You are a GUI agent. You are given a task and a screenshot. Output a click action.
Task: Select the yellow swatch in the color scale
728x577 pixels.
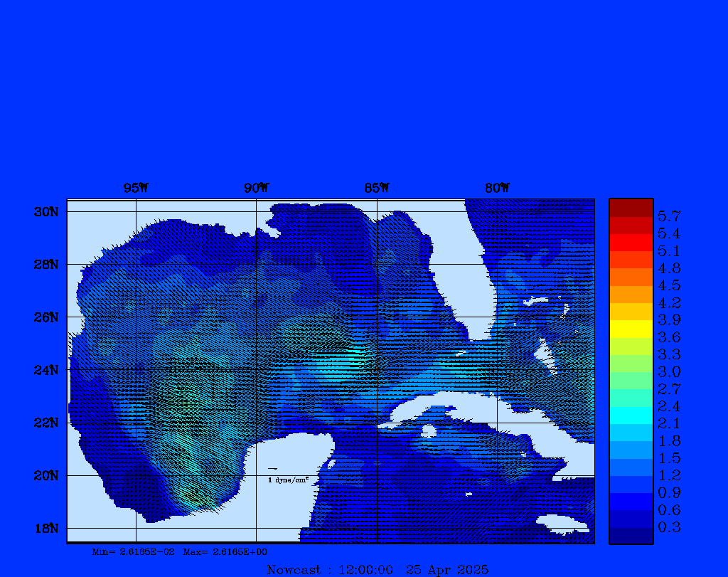coord(631,329)
